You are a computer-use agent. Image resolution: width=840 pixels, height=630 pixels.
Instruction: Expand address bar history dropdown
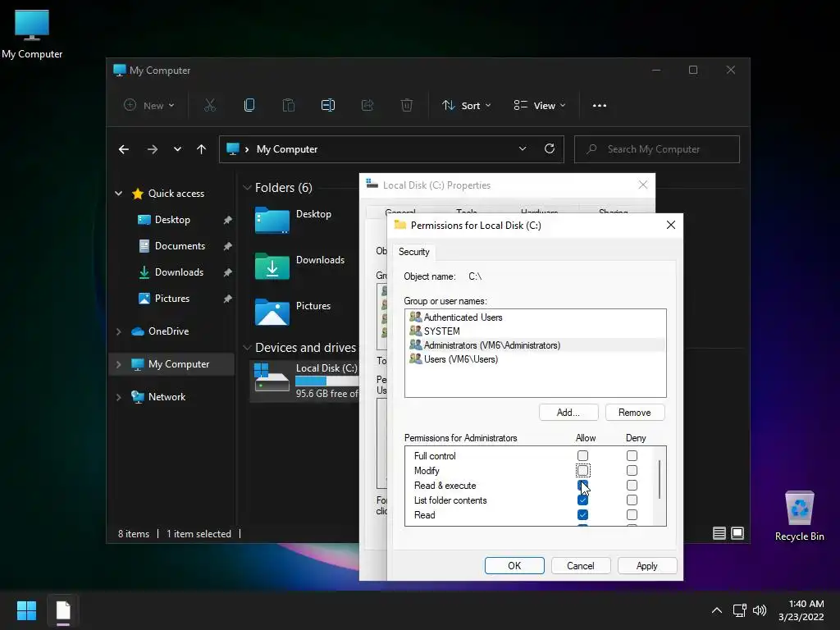click(x=523, y=149)
